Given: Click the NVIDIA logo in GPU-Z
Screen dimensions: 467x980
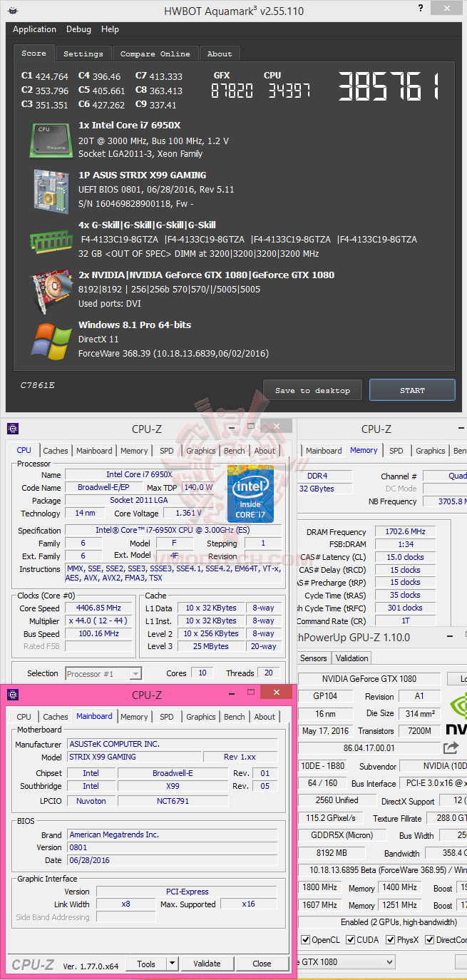Looking at the screenshot, I should (x=456, y=713).
